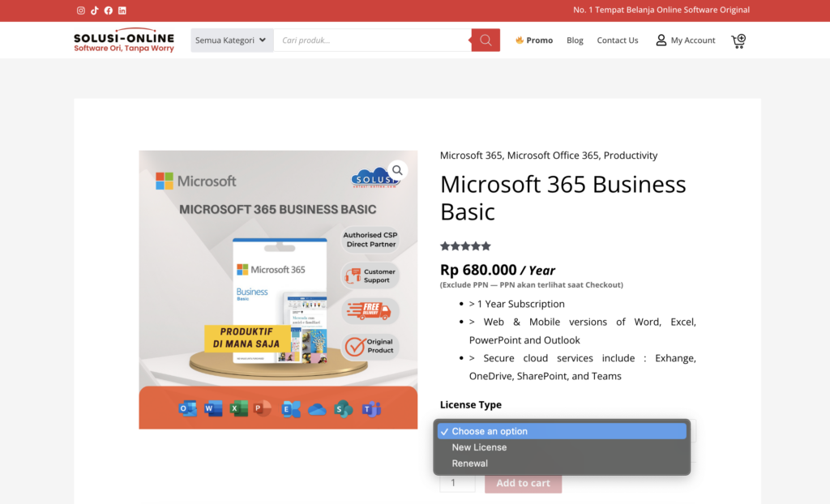
Task: Click the License Type label
Action: pos(471,404)
